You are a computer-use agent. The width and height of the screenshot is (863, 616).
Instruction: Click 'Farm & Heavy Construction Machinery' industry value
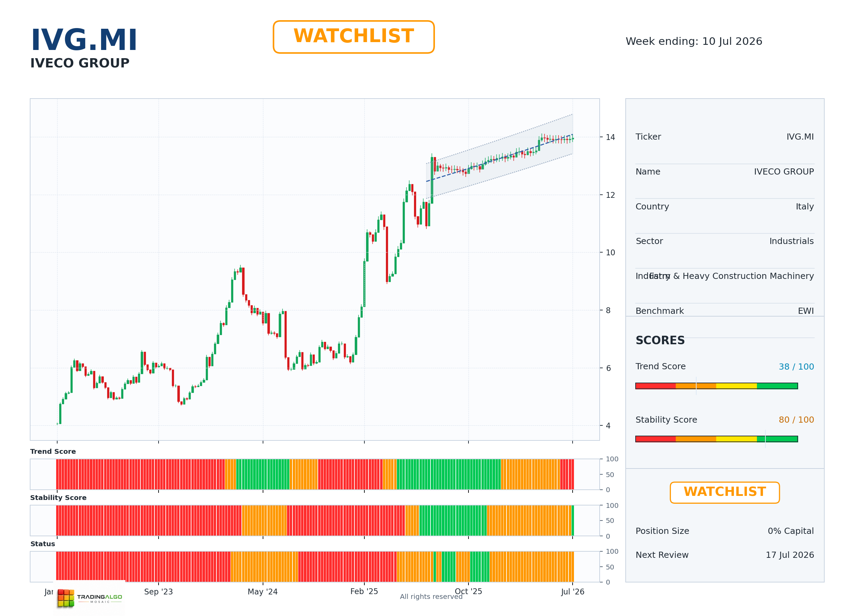click(732, 276)
